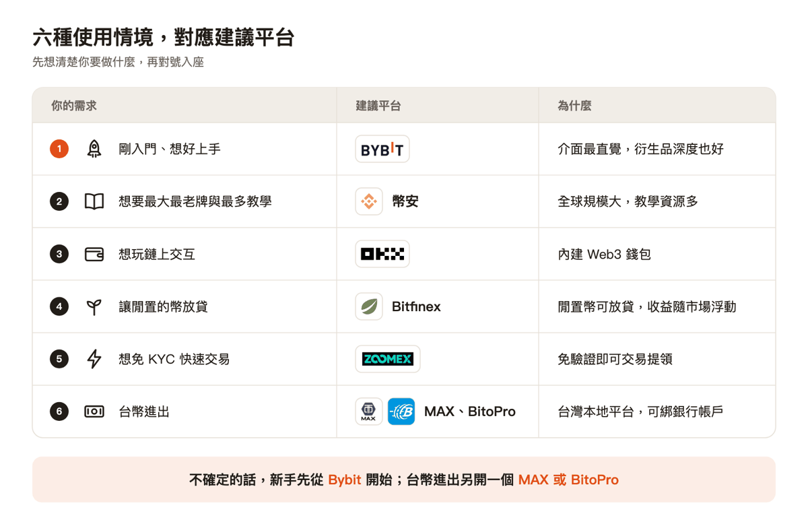Click the open book icon for 想要最大最老牌
The image size is (808, 532).
coord(94,201)
